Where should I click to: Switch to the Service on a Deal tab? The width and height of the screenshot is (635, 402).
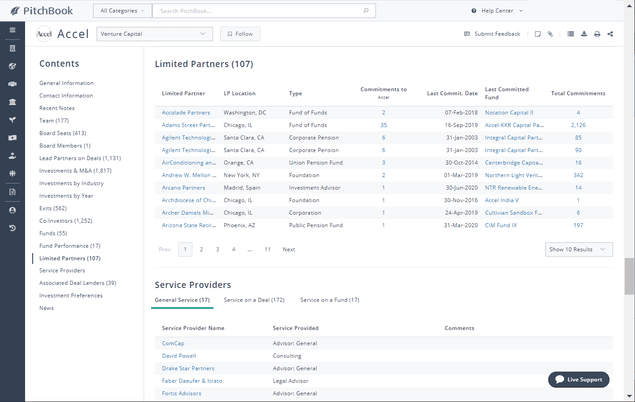255,299
